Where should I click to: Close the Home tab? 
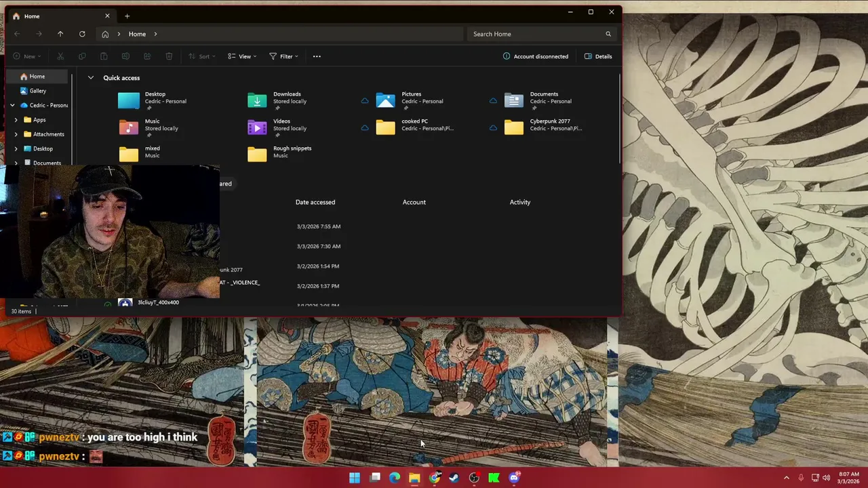point(107,16)
